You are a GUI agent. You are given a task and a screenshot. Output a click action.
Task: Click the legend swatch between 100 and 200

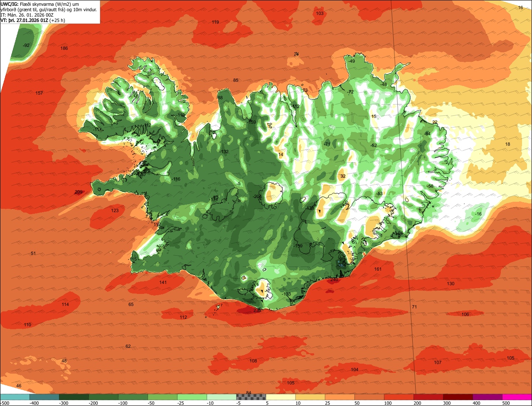(x=399, y=397)
